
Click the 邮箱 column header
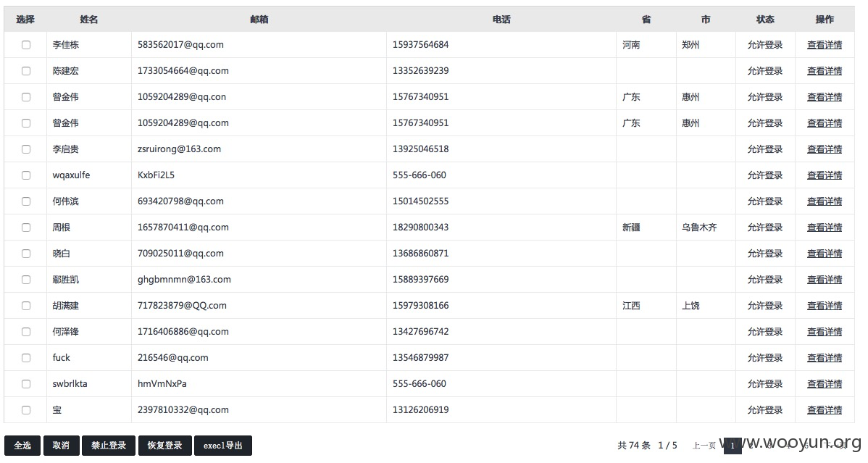[259, 20]
